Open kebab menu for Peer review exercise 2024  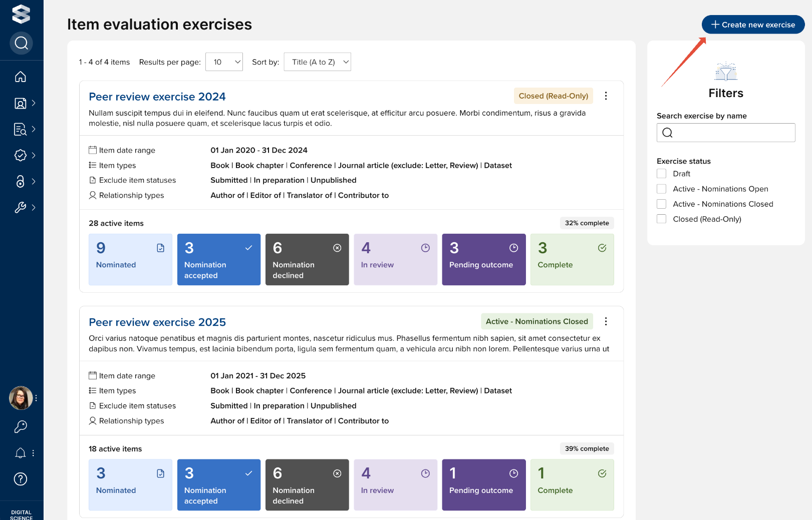click(606, 96)
